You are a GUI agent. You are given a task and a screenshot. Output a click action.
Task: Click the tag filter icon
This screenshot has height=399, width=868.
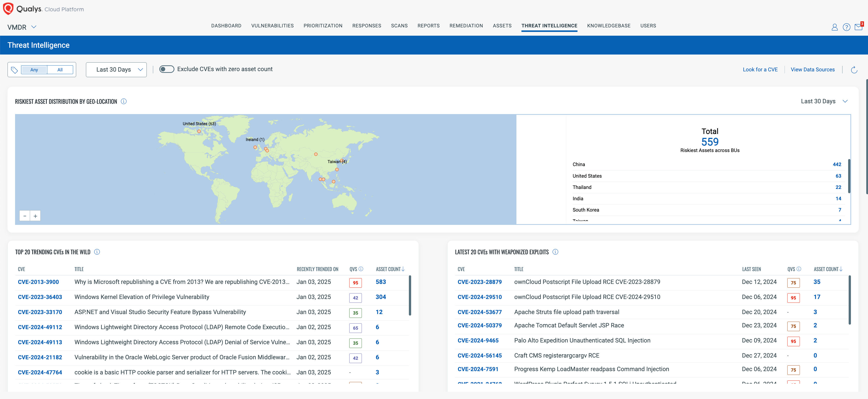point(14,70)
